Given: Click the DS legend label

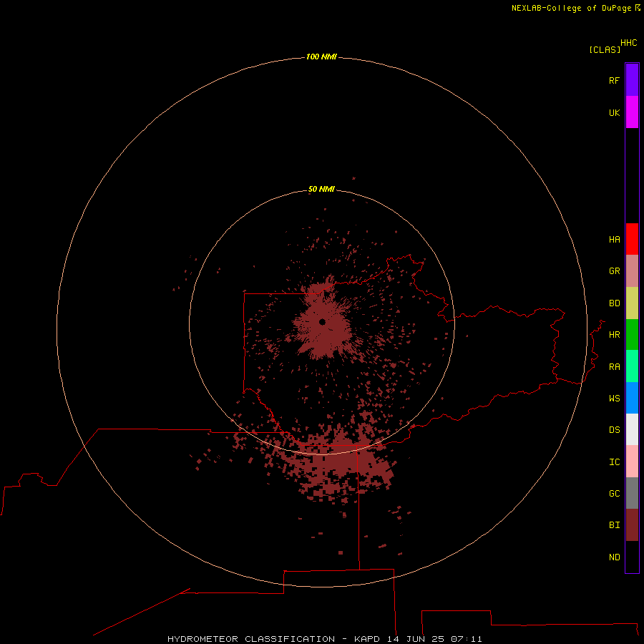Looking at the screenshot, I should click(x=614, y=429).
